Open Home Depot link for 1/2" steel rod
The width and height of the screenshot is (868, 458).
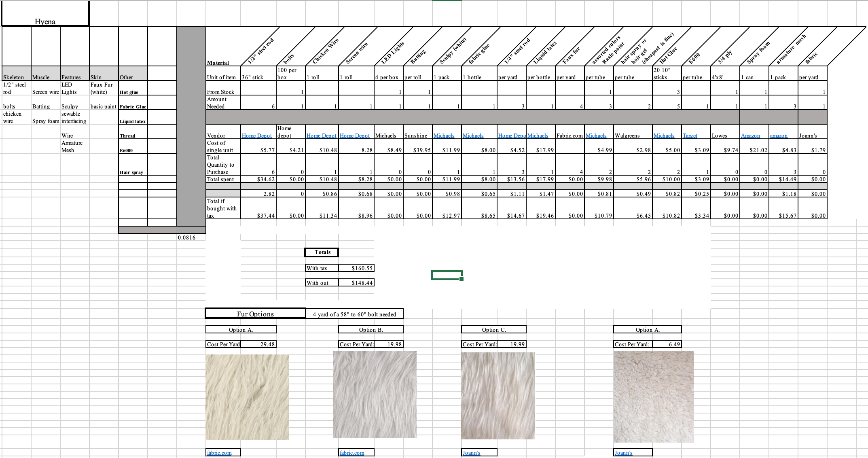[x=257, y=136]
